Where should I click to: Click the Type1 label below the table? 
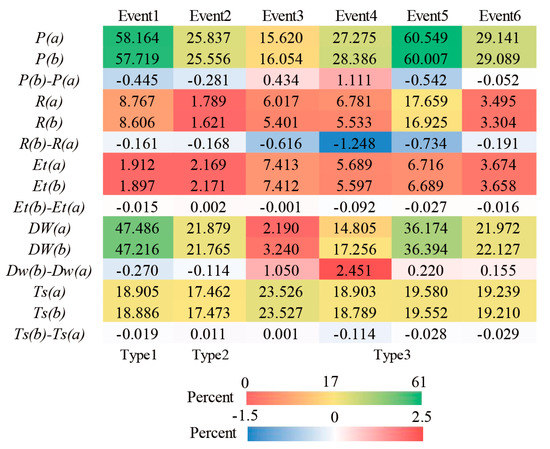138,355
